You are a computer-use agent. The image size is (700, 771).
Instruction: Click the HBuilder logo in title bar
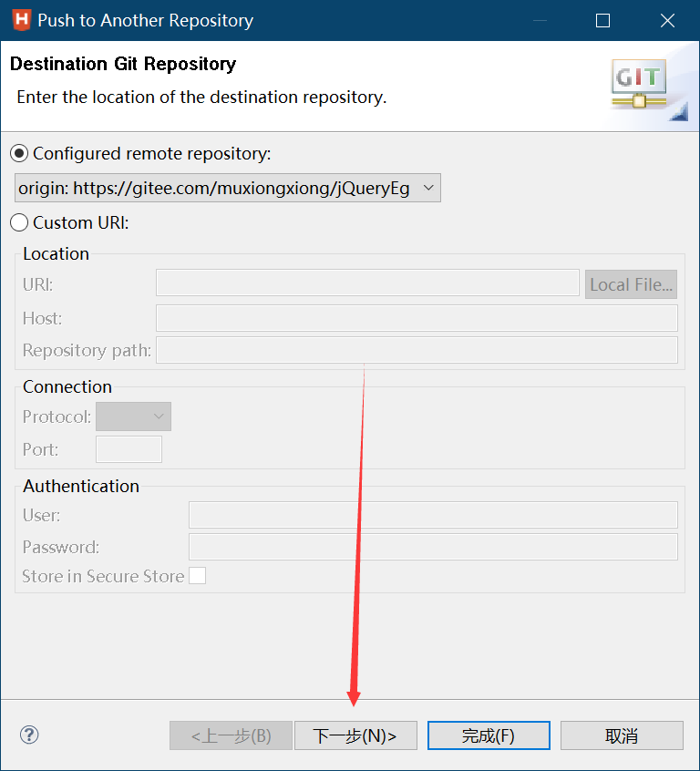[x=22, y=20]
